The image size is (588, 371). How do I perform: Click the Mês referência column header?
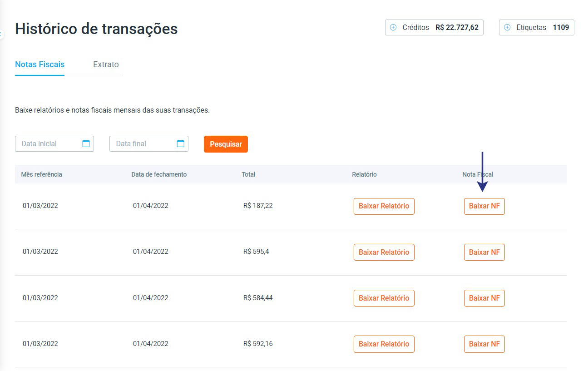coord(41,174)
